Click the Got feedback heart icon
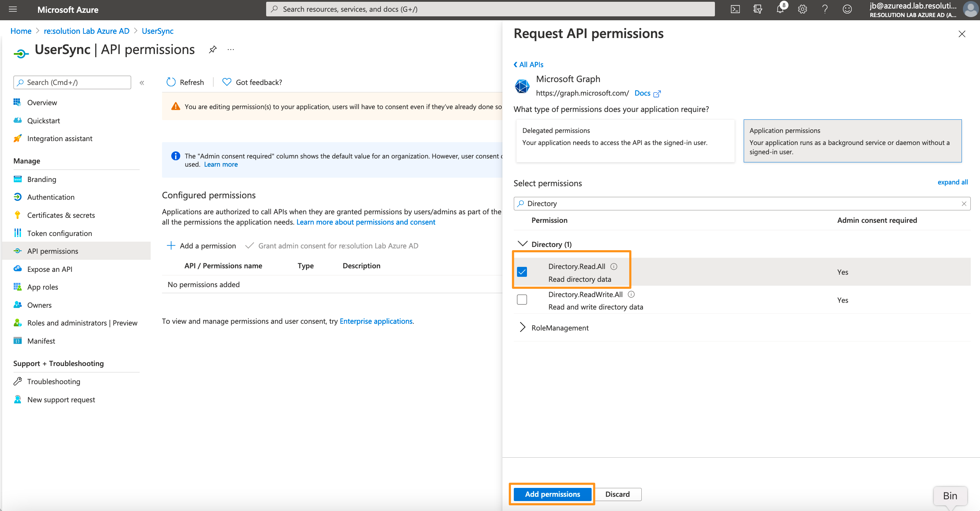Screen dimensions: 980x511 (x=227, y=82)
